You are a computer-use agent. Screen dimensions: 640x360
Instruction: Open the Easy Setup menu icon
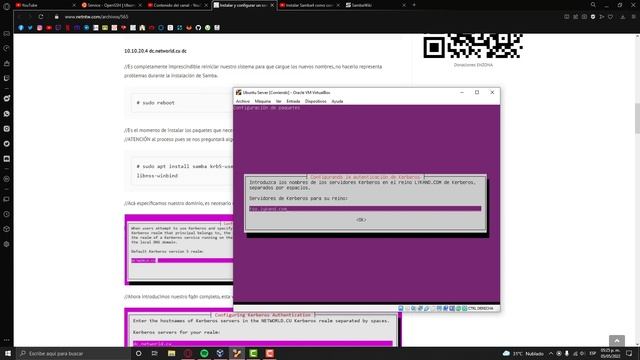pyautogui.click(x=633, y=17)
